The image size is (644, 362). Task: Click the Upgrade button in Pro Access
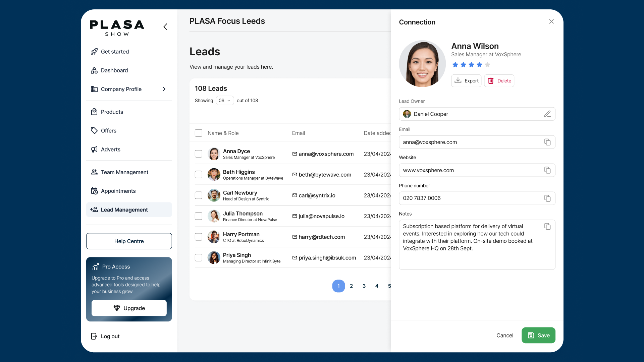129,308
